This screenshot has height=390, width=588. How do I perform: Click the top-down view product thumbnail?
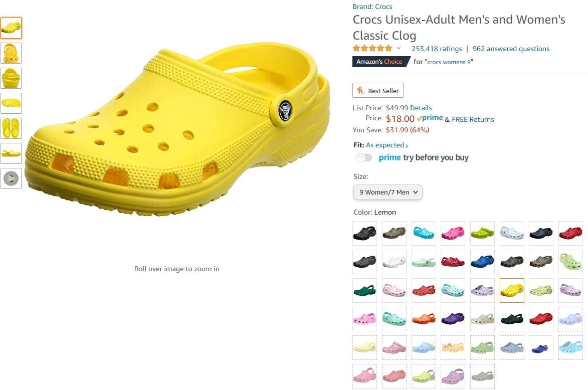[11, 128]
